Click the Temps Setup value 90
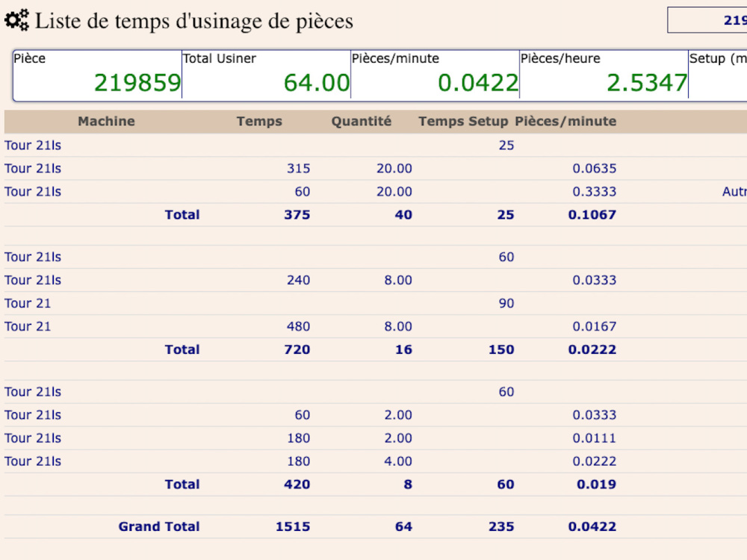Image resolution: width=747 pixels, height=560 pixels. (x=506, y=303)
